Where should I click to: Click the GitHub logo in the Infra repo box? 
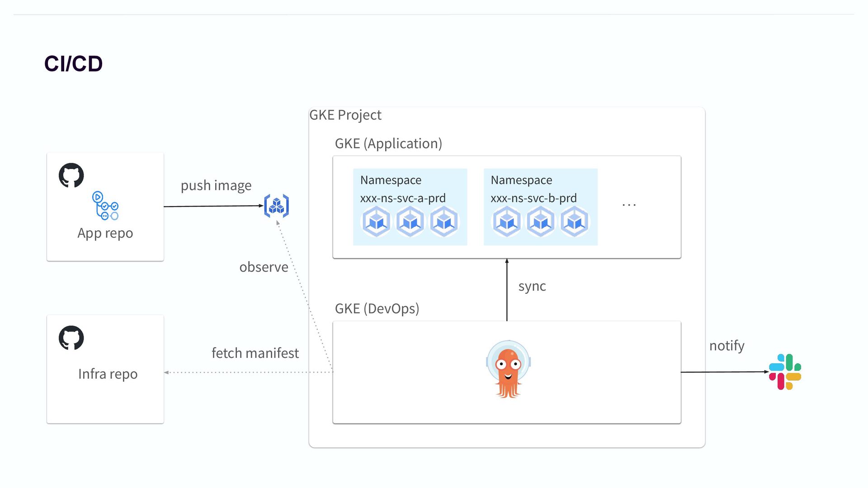pyautogui.click(x=71, y=338)
